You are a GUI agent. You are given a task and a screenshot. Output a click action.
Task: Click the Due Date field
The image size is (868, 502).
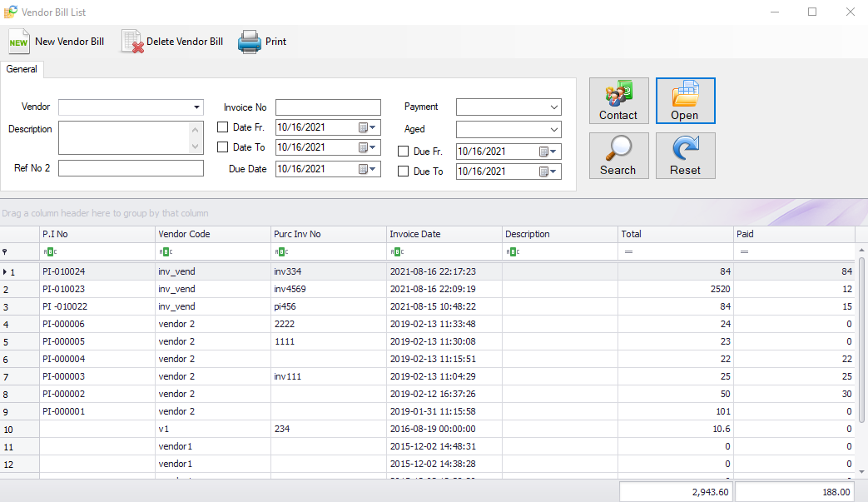328,169
